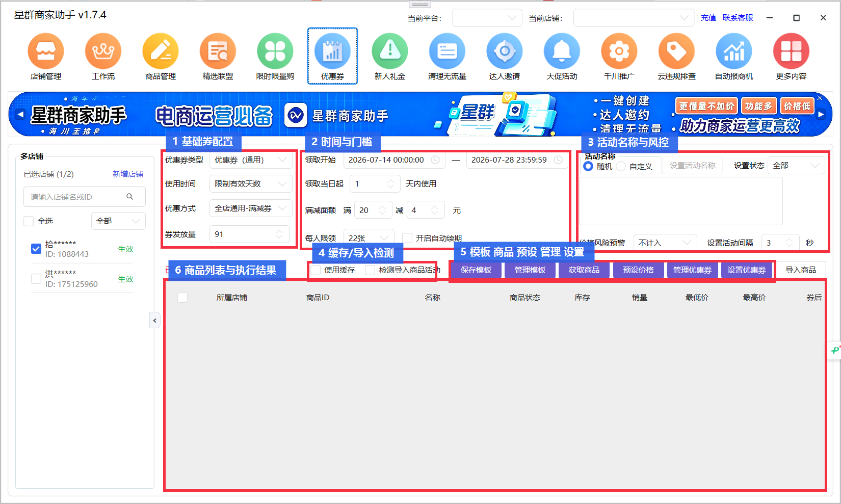Open the 优惠券类型 dropdown

(251, 160)
